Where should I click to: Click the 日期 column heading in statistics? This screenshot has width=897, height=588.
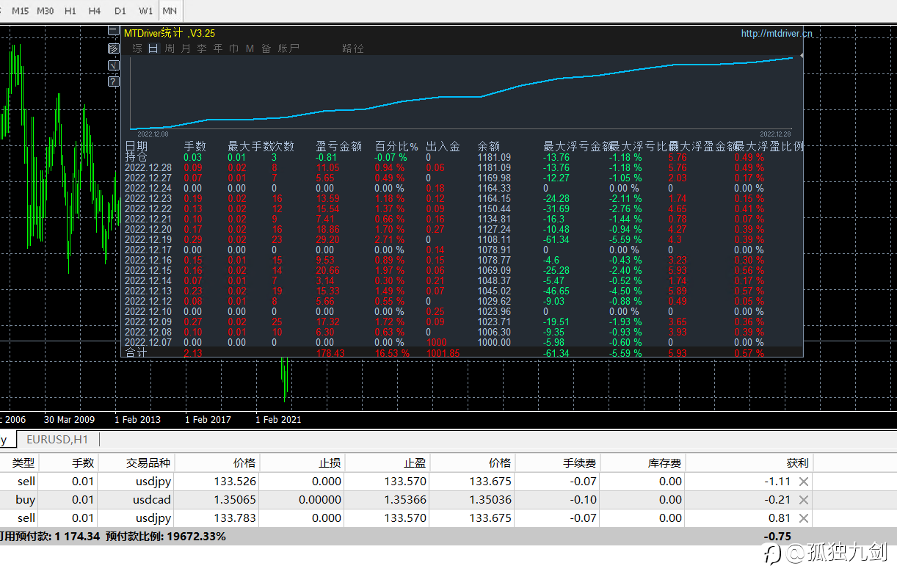137,146
